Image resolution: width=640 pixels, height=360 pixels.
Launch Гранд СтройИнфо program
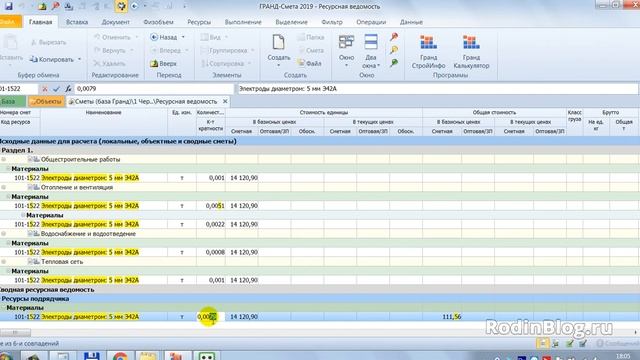click(x=428, y=51)
